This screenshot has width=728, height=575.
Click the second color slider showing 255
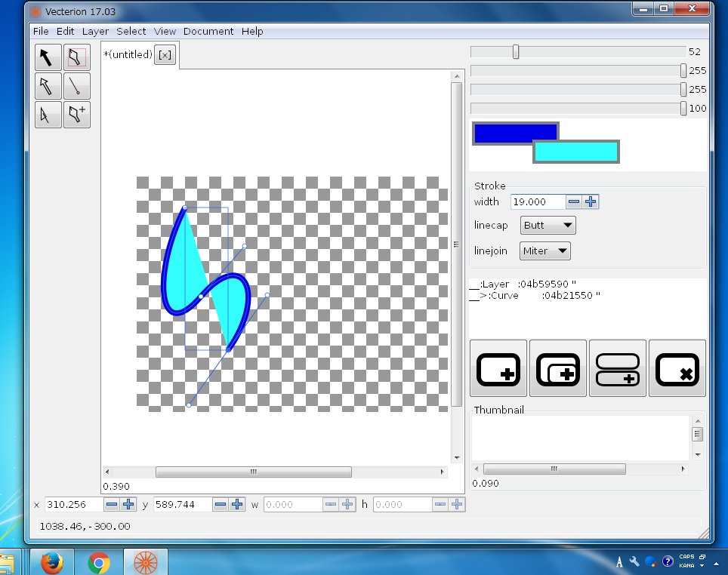[x=578, y=70]
